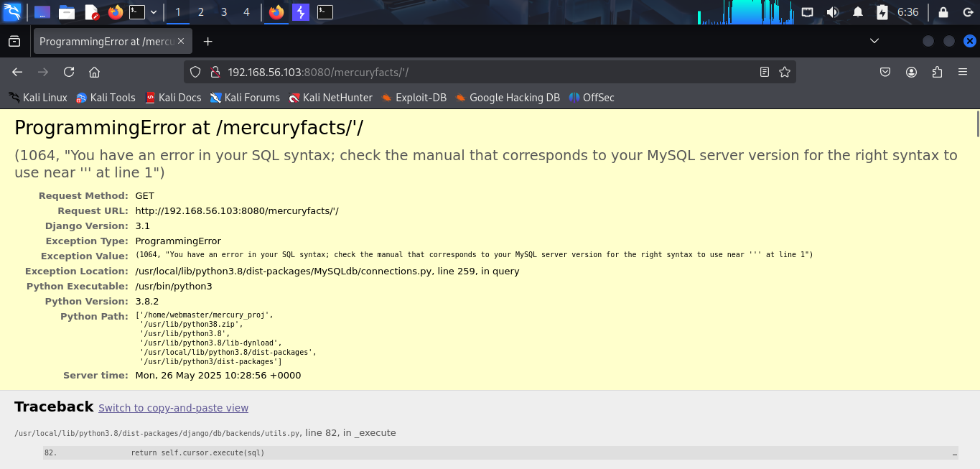Screen dimensions: 980x469
Task: Open the Firefox hamburger menu
Action: coord(963,72)
